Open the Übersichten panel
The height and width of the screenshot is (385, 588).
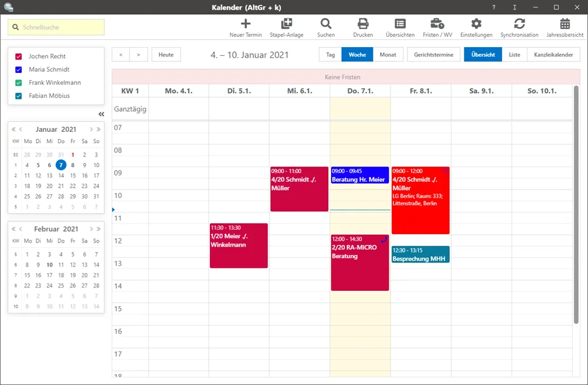400,26
